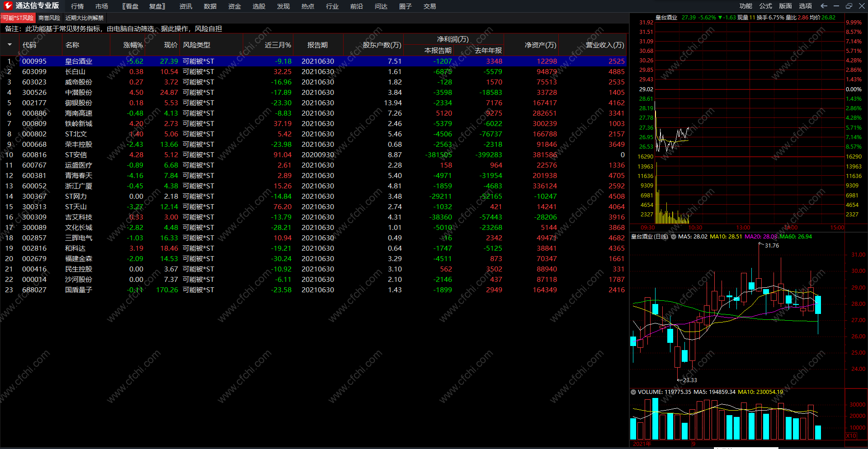Click the back arrow icon in title bar
The width and height of the screenshot is (868, 449).
[824, 6]
